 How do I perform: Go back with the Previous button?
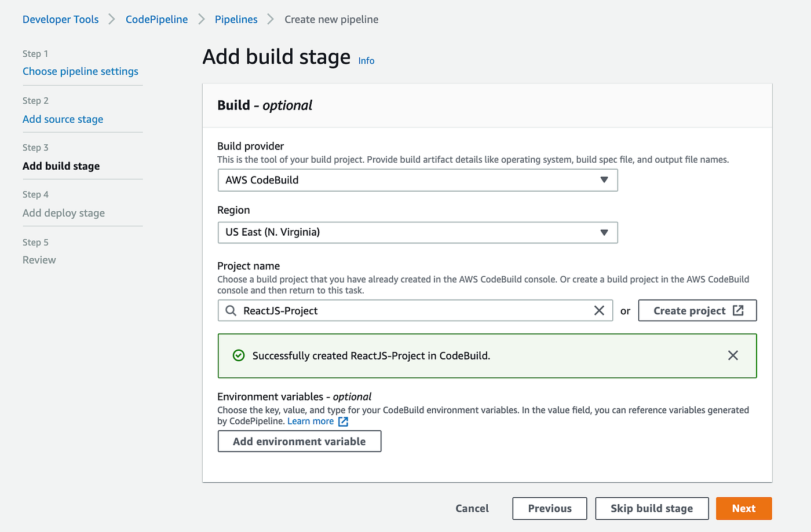[550, 509]
